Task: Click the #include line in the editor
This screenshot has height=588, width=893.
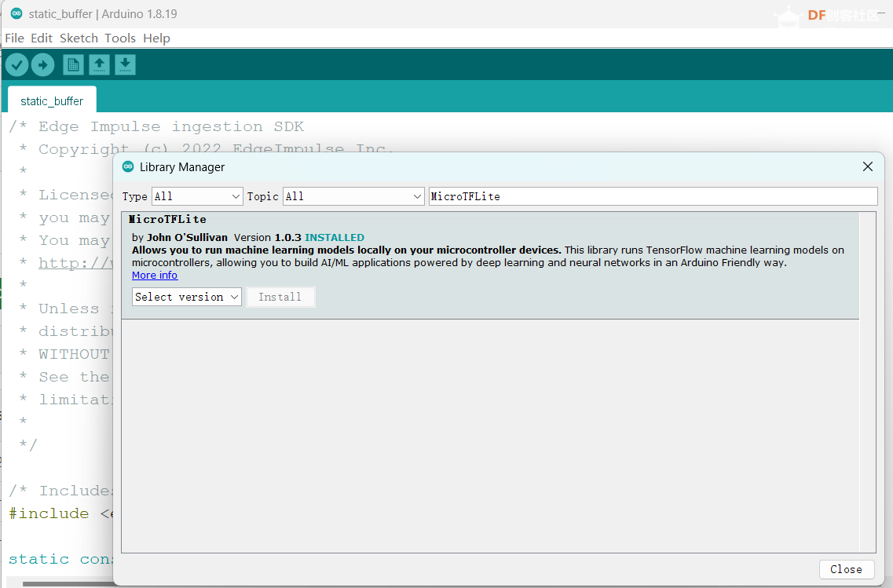Action: click(x=61, y=513)
